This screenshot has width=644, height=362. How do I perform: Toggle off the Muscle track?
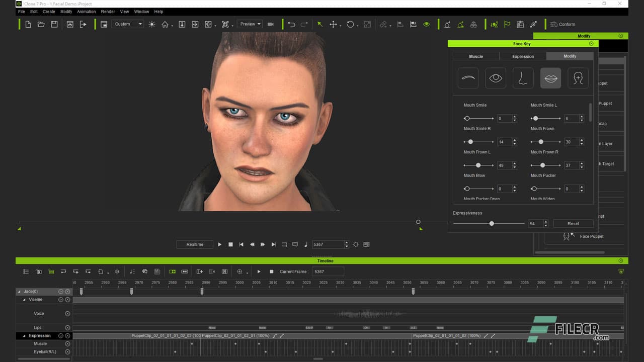[x=68, y=343]
